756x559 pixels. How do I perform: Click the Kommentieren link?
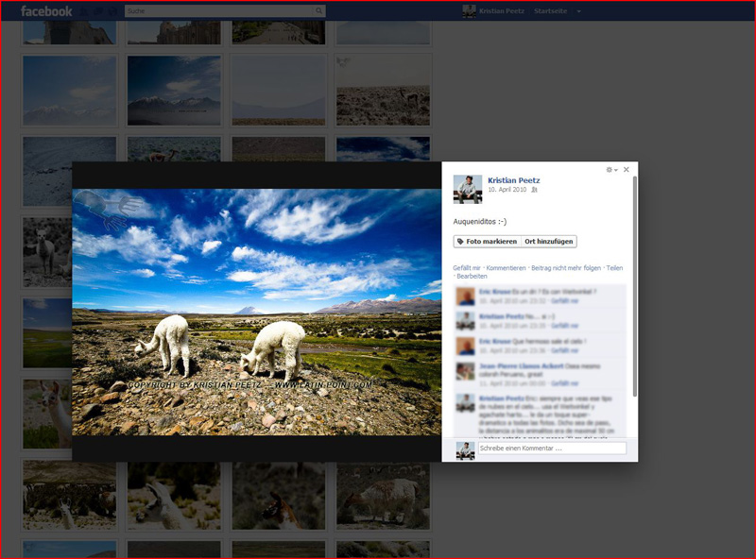pos(506,268)
